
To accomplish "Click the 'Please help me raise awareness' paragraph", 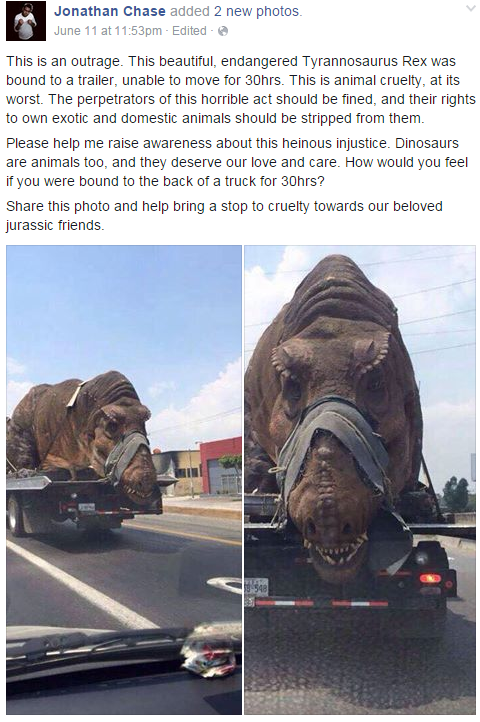I will tap(237, 162).
